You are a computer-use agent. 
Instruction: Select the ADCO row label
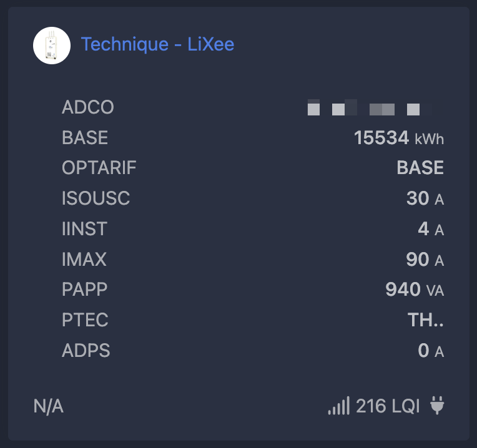tap(88, 107)
